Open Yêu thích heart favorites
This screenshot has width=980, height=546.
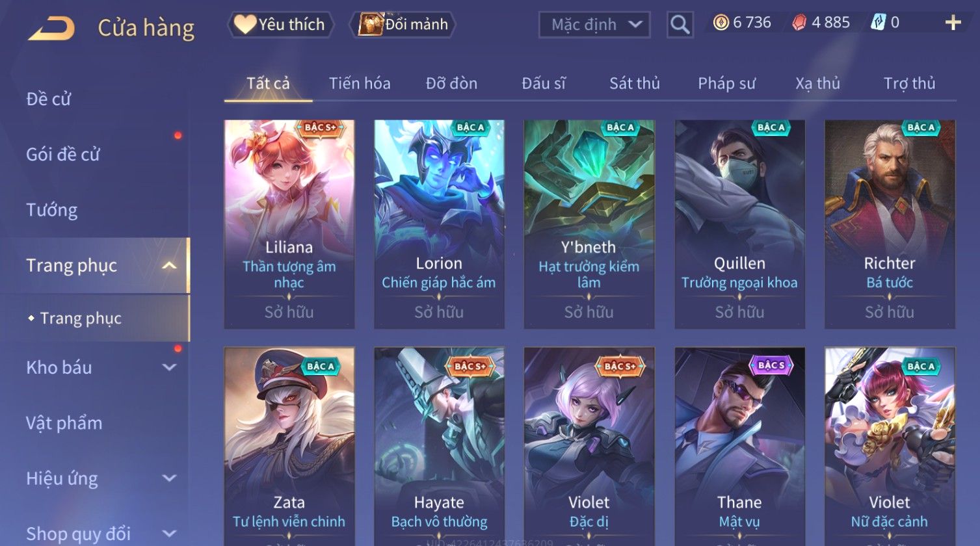point(280,25)
